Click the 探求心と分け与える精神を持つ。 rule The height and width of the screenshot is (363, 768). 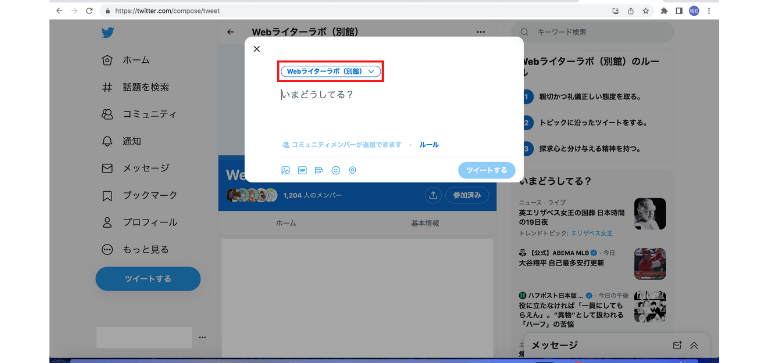click(590, 148)
